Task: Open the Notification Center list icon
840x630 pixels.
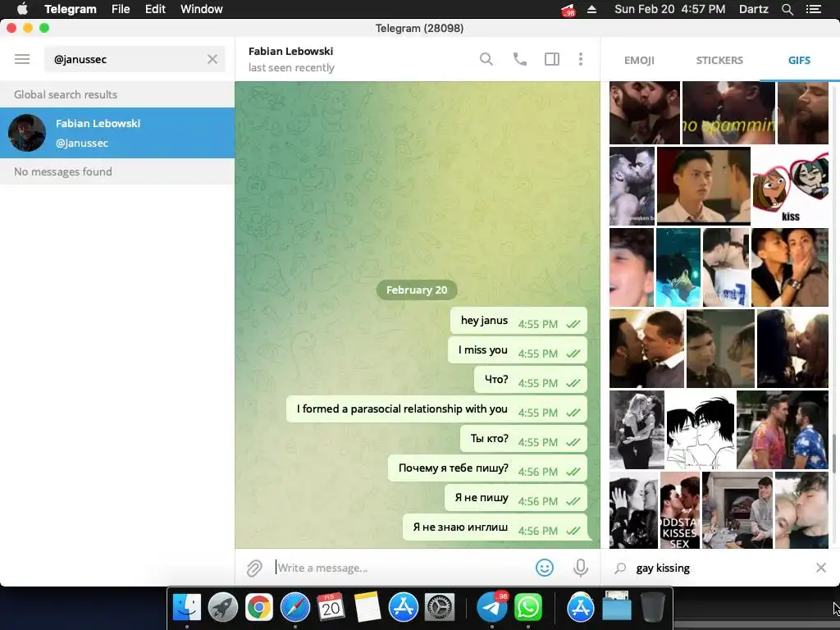Action: pos(814,9)
